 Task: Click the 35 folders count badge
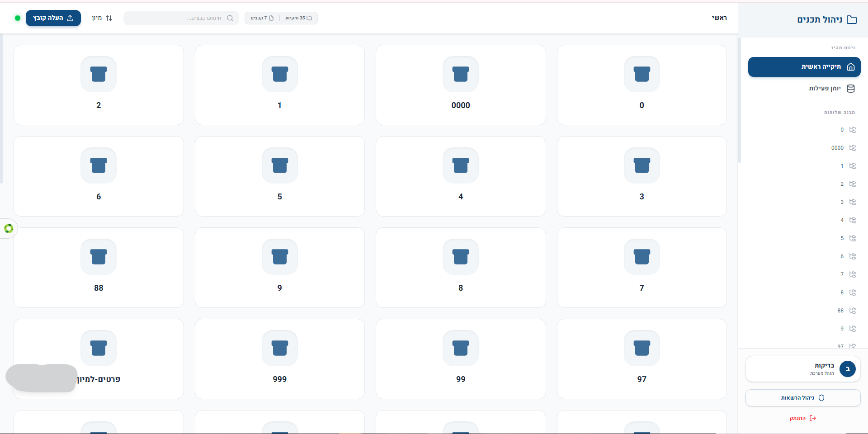coord(298,18)
